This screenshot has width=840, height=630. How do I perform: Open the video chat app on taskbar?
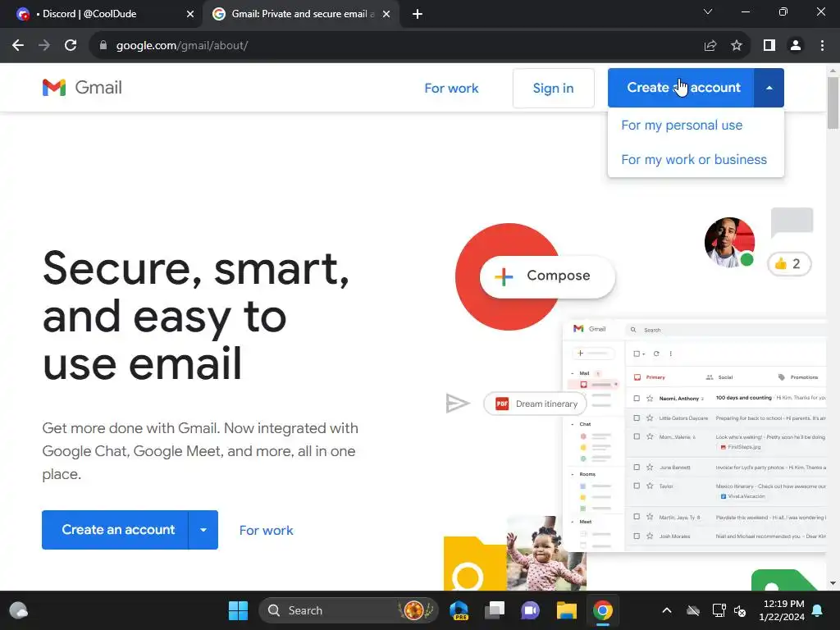tap(531, 610)
